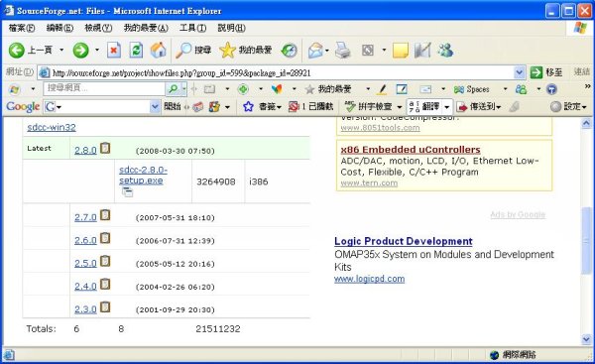Expand the Spaces dropdown arrow
This screenshot has height=364, width=595.
pos(505,89)
